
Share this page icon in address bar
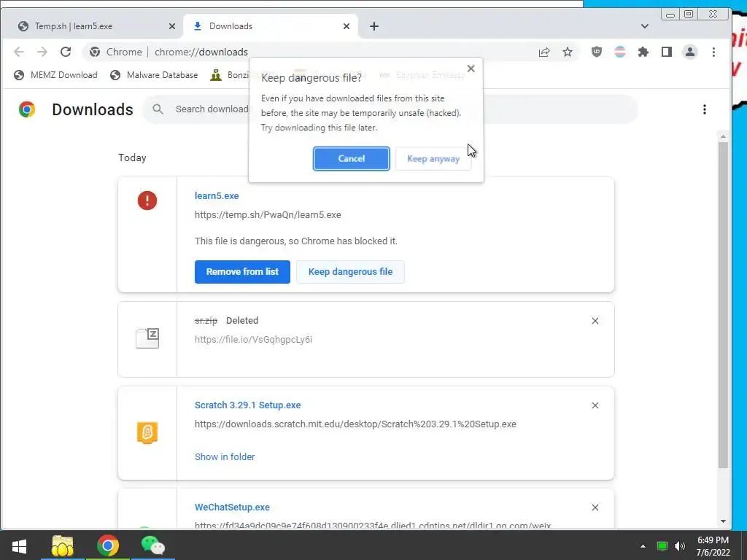pyautogui.click(x=544, y=52)
